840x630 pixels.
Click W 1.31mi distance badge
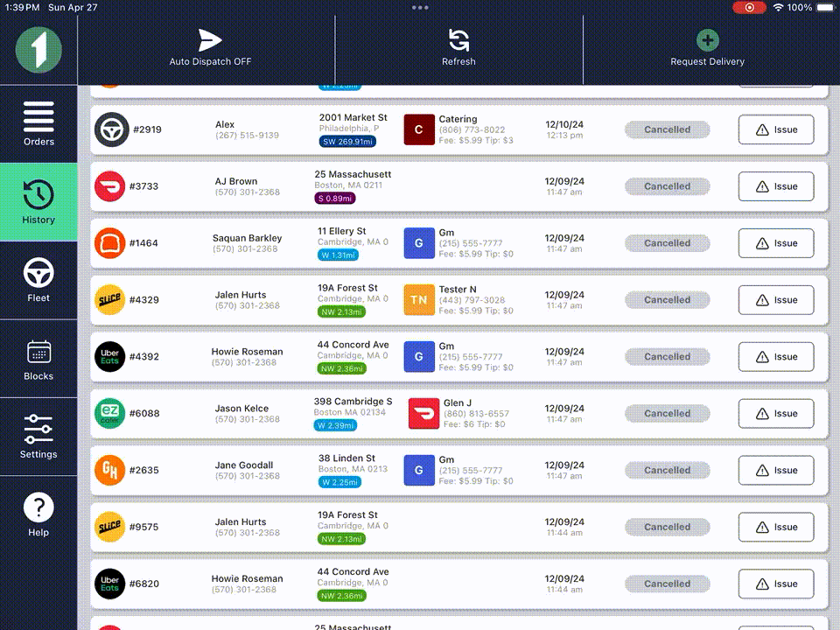click(338, 255)
